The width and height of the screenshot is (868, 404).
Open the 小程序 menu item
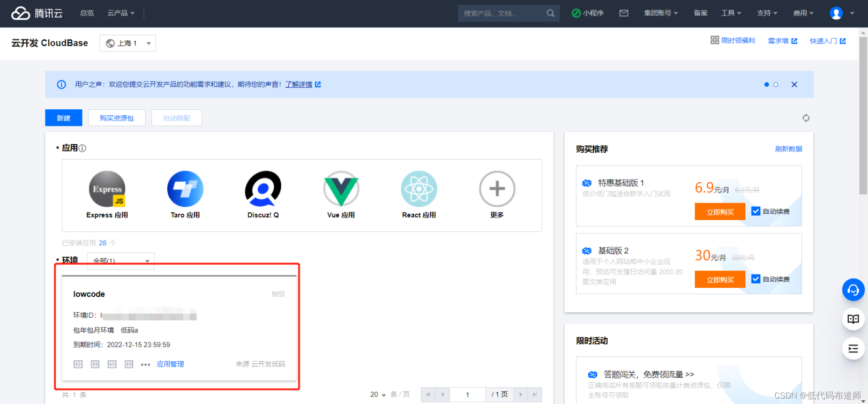tap(588, 13)
